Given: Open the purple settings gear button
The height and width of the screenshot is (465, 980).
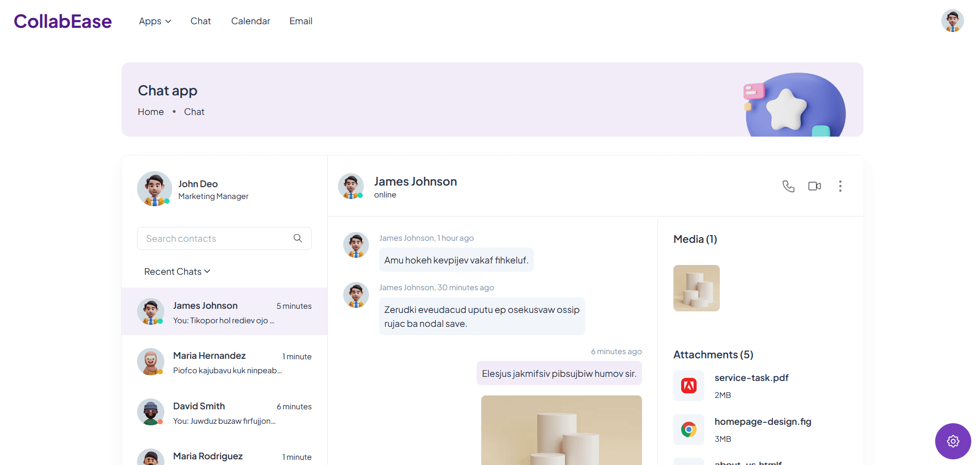Looking at the screenshot, I should click(953, 441).
